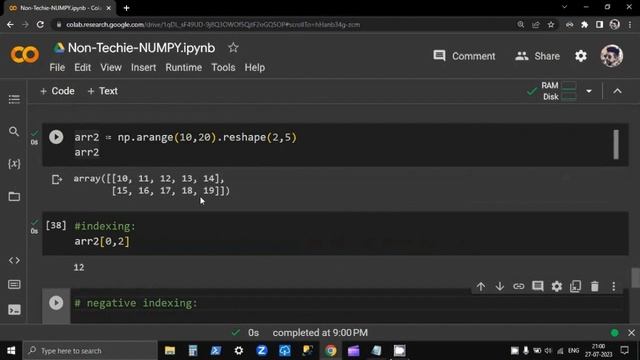Open a new browser tab
640x360 pixels.
click(126, 8)
